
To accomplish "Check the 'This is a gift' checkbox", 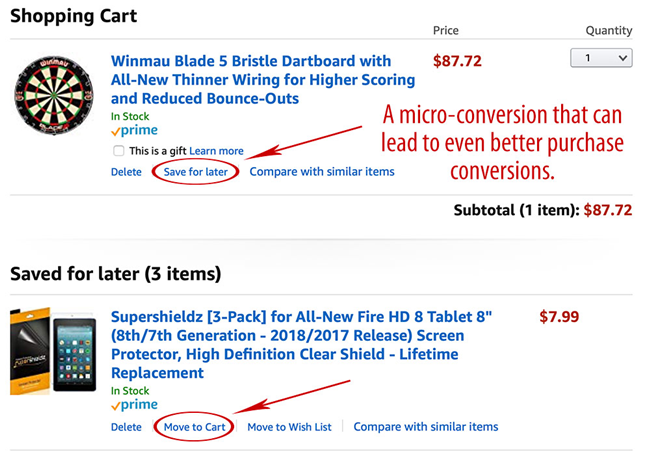I will 119,151.
